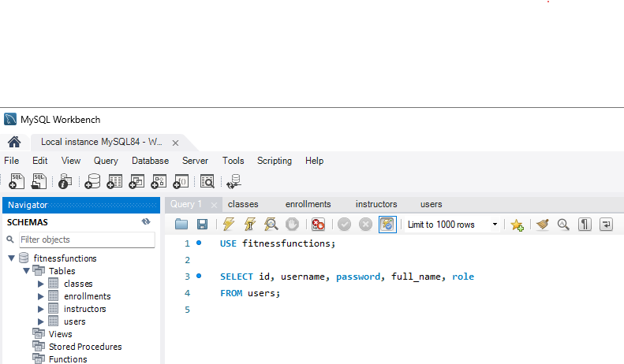The width and height of the screenshot is (624, 364).
Task: Open a script file in query editor
Action: [181, 225]
